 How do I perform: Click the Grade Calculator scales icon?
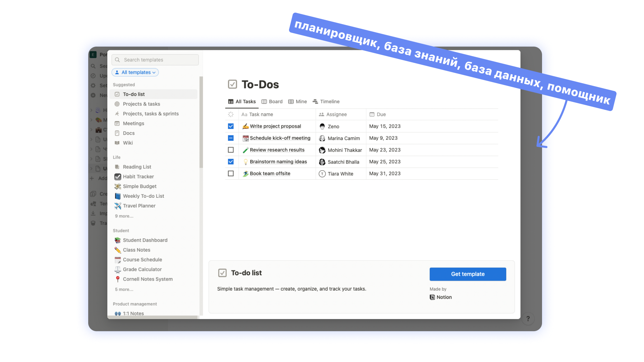pos(117,269)
